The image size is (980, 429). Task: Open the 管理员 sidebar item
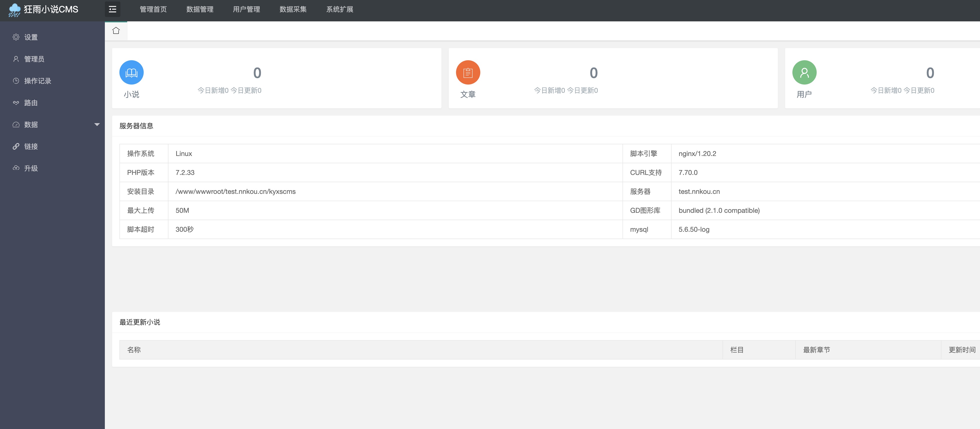click(x=52, y=59)
